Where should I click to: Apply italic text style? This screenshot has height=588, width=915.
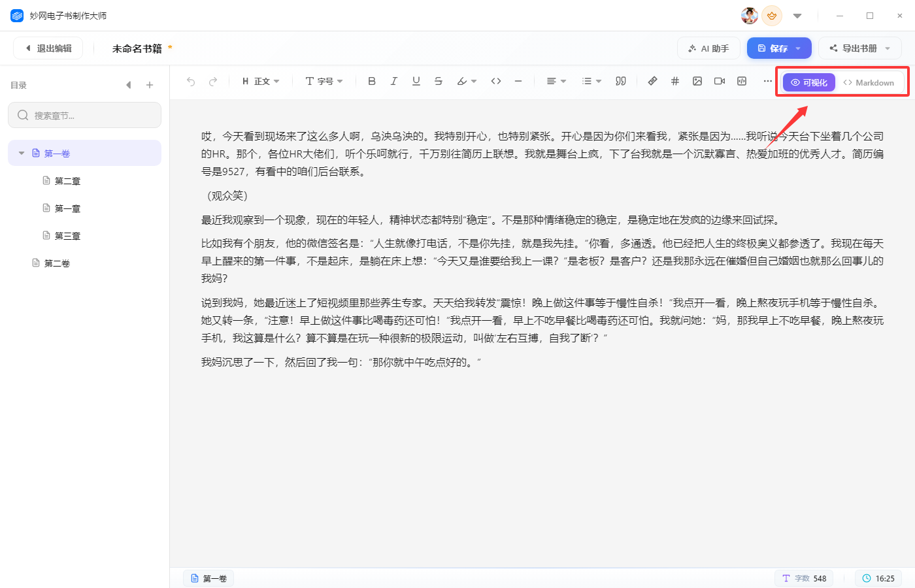394,81
